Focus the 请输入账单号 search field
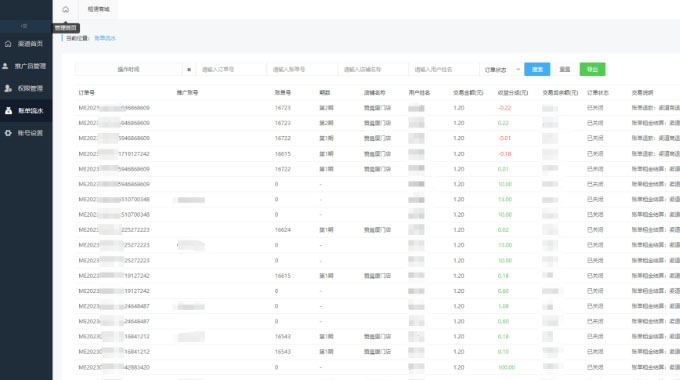 [x=302, y=69]
